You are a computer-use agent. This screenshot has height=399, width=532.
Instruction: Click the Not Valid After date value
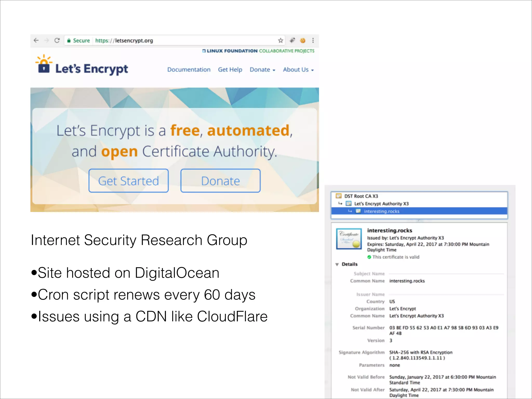click(x=442, y=393)
